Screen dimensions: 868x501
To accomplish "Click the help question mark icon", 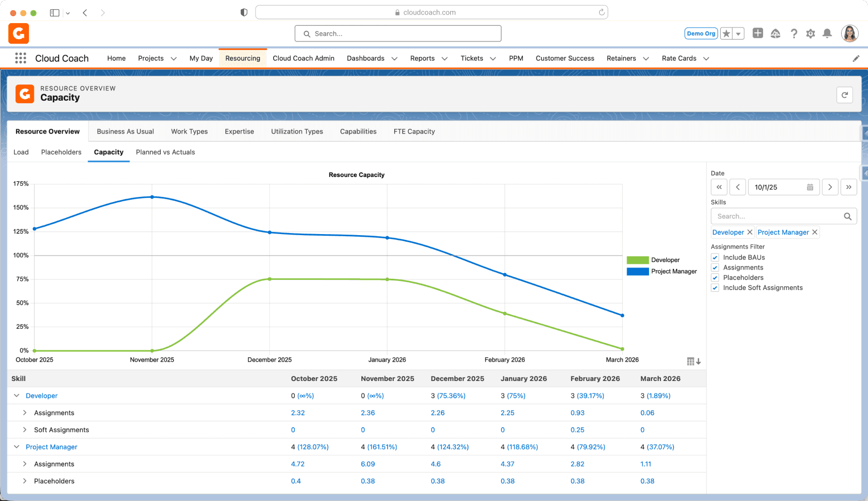I will pos(794,33).
